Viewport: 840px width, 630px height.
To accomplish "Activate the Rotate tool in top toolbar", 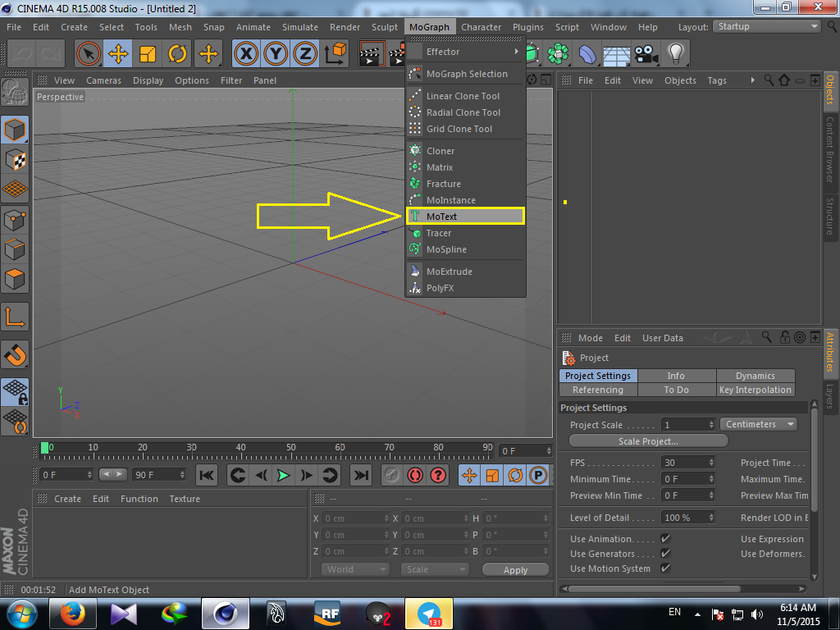I will pos(177,54).
